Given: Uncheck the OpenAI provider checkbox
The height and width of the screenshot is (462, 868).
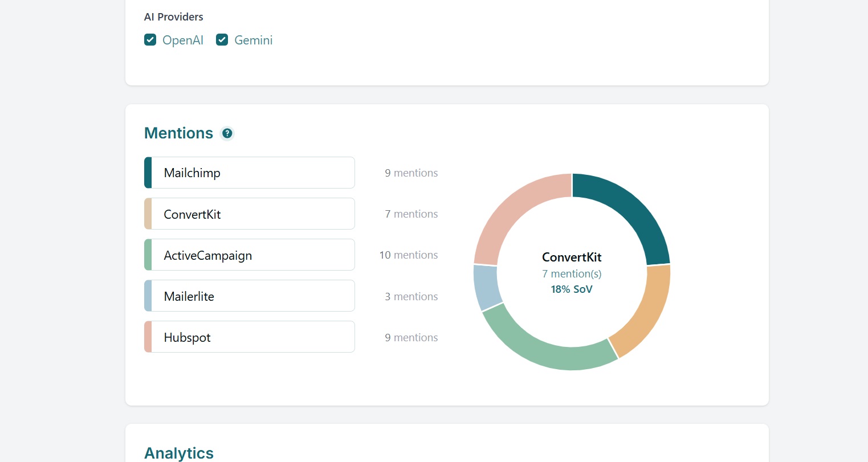Looking at the screenshot, I should click(x=150, y=40).
